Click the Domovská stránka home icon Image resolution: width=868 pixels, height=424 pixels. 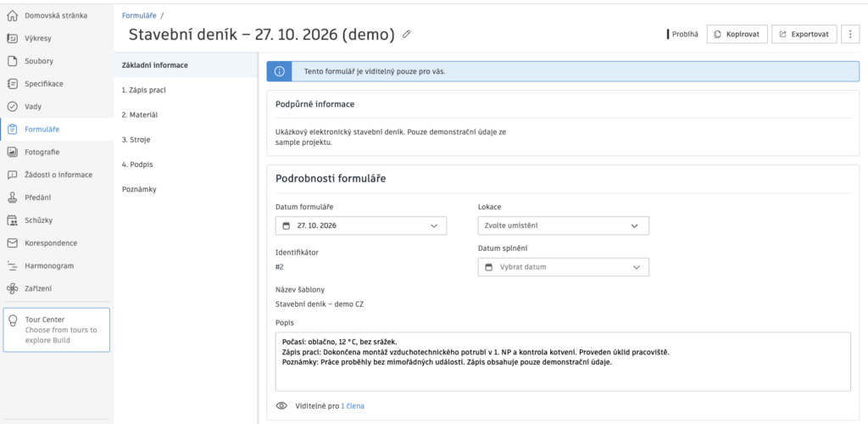click(12, 15)
